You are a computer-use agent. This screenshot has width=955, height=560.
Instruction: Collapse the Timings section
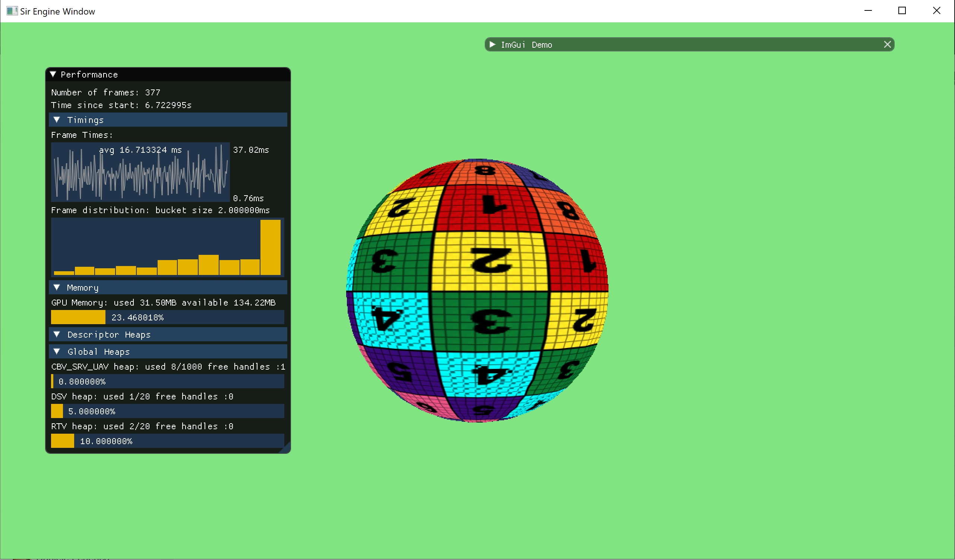[x=57, y=120]
